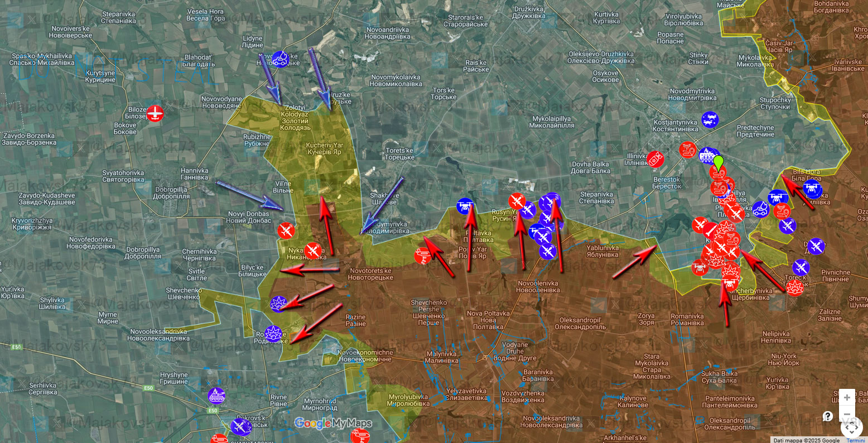
Task: Click the Dobropillya town label
Action: [x=172, y=193]
